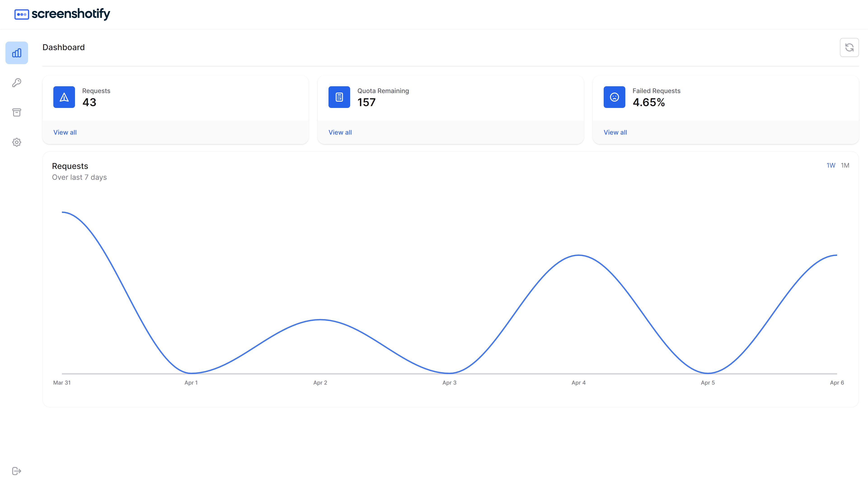Click the Requests chart title

click(x=70, y=166)
